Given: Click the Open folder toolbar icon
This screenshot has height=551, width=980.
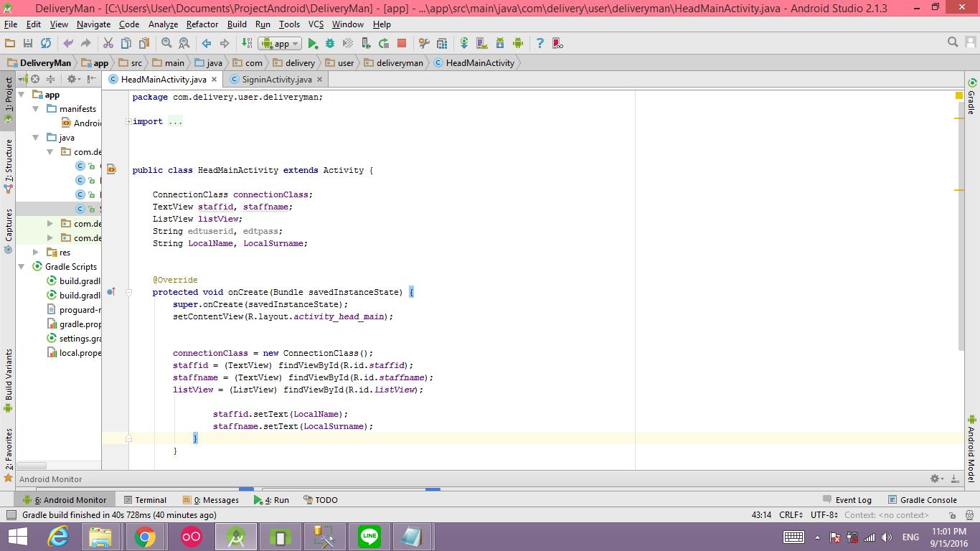Looking at the screenshot, I should 10,44.
